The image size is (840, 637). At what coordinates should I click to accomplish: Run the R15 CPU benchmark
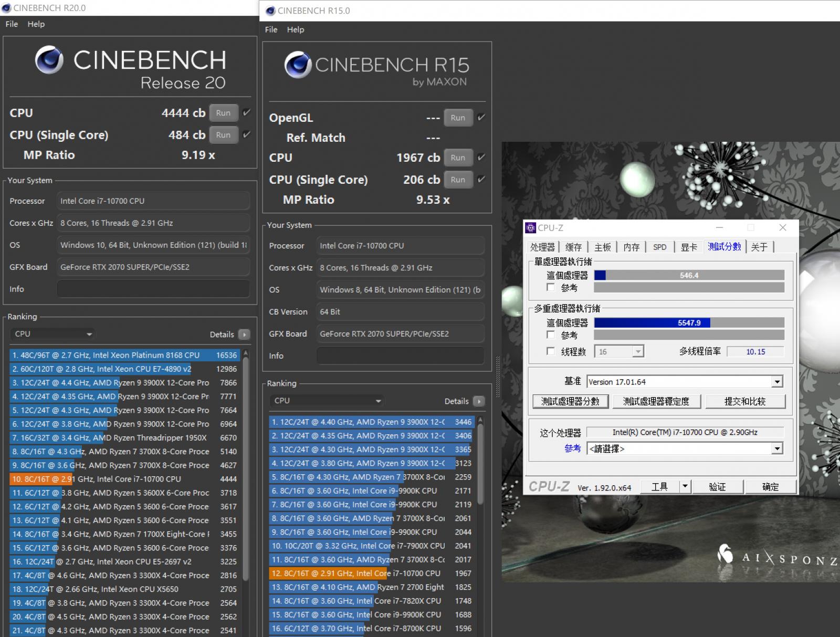[458, 158]
